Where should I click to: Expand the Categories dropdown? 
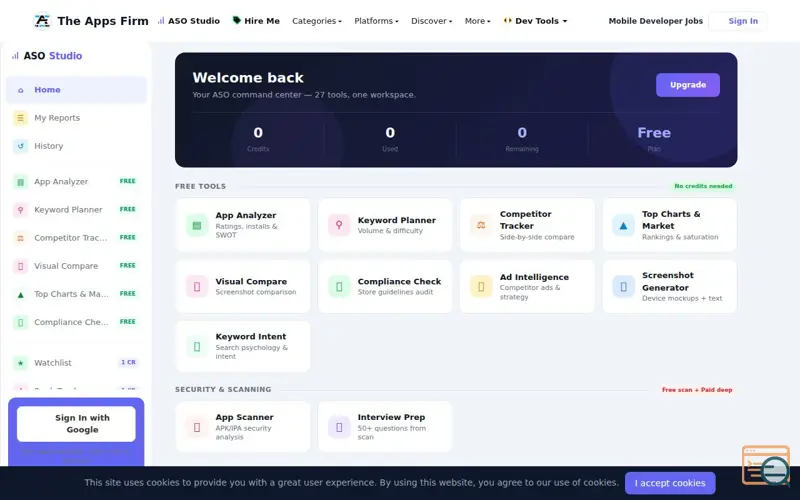tap(317, 21)
